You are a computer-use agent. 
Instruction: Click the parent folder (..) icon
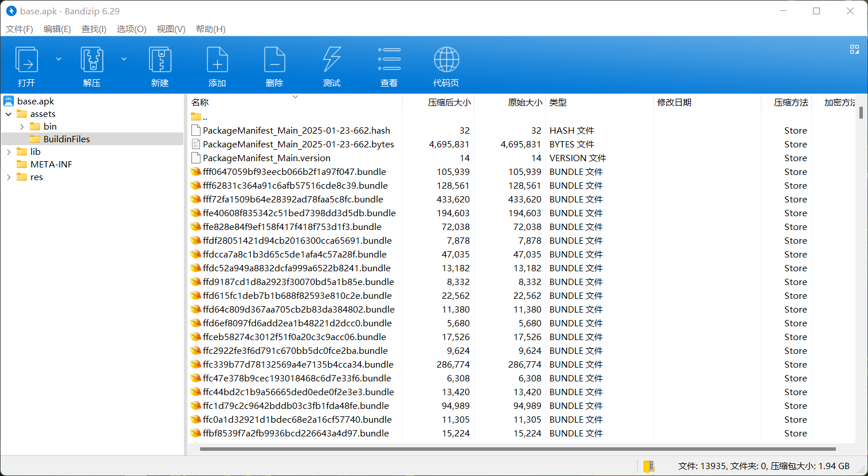tap(196, 116)
